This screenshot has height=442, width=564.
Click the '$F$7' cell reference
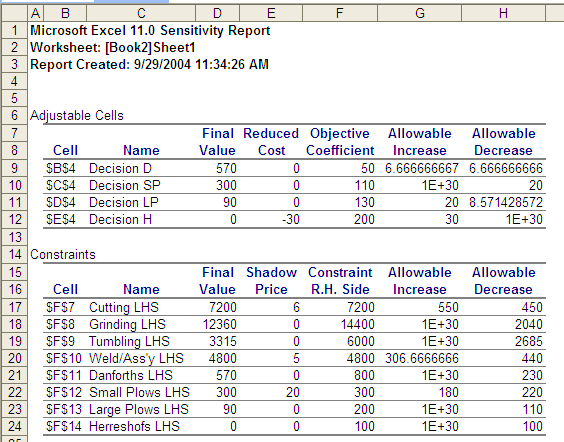(x=60, y=307)
